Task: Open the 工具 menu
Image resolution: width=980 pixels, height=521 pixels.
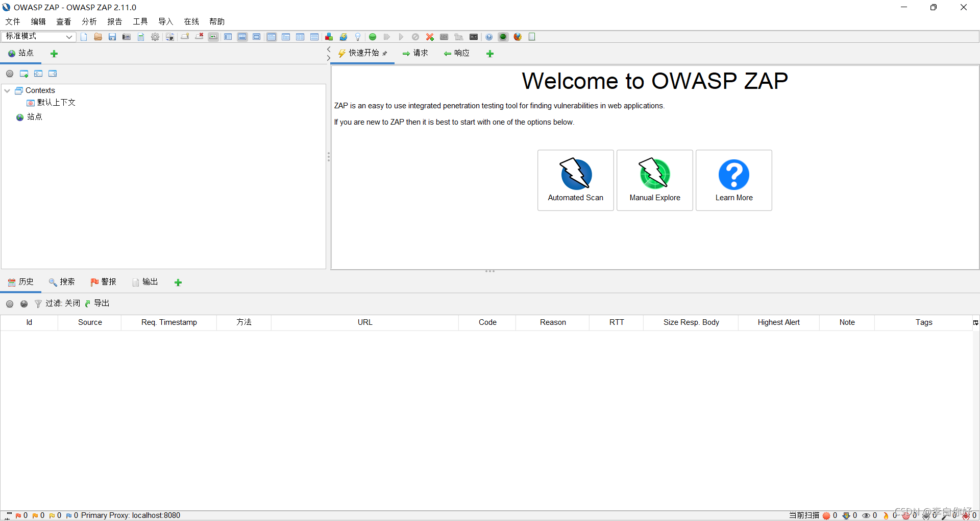Action: coord(140,21)
